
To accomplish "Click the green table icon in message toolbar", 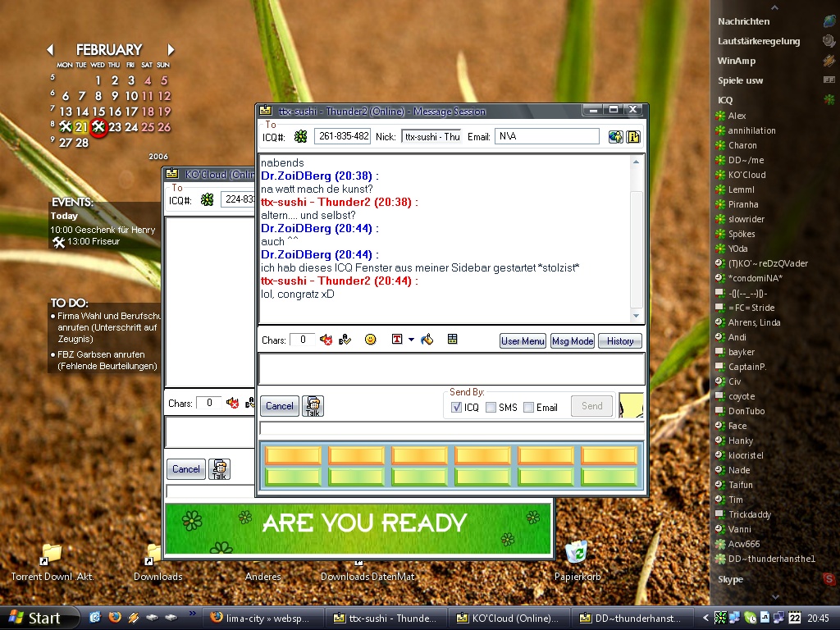I will (452, 340).
